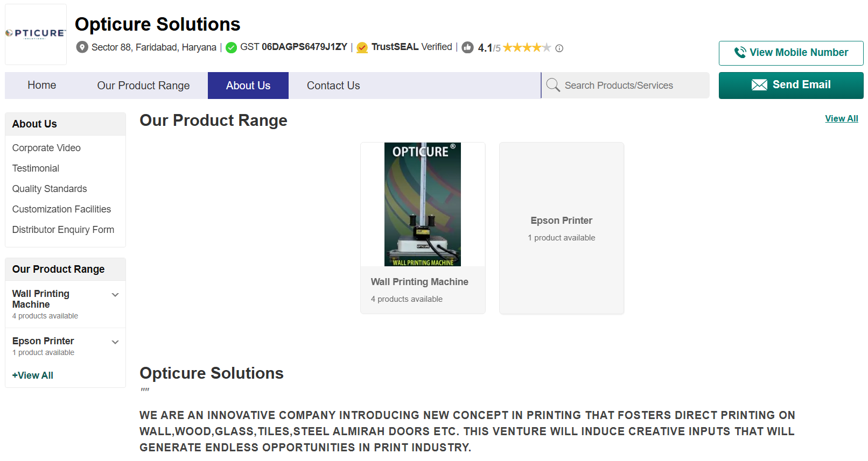This screenshot has height=461, width=868.
Task: Focus the Search Products/Services field
Action: (x=625, y=85)
